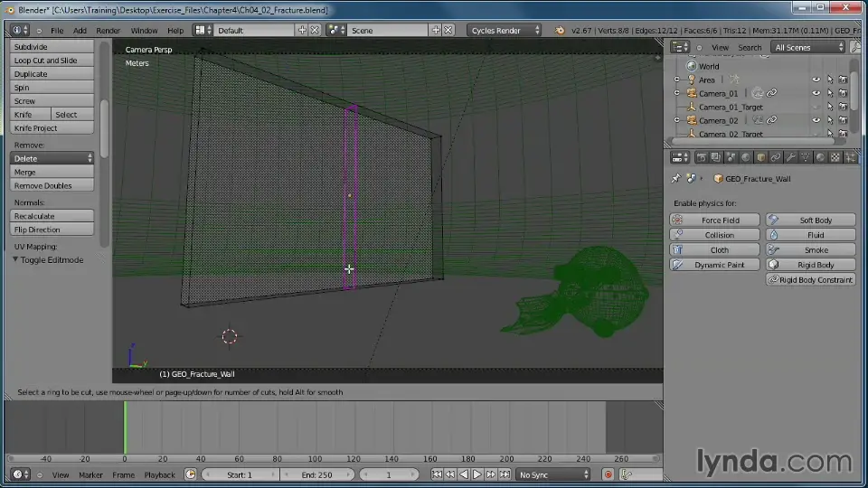Open the Object Data triangle icon tab
The height and width of the screenshot is (488, 868).
tap(806, 157)
